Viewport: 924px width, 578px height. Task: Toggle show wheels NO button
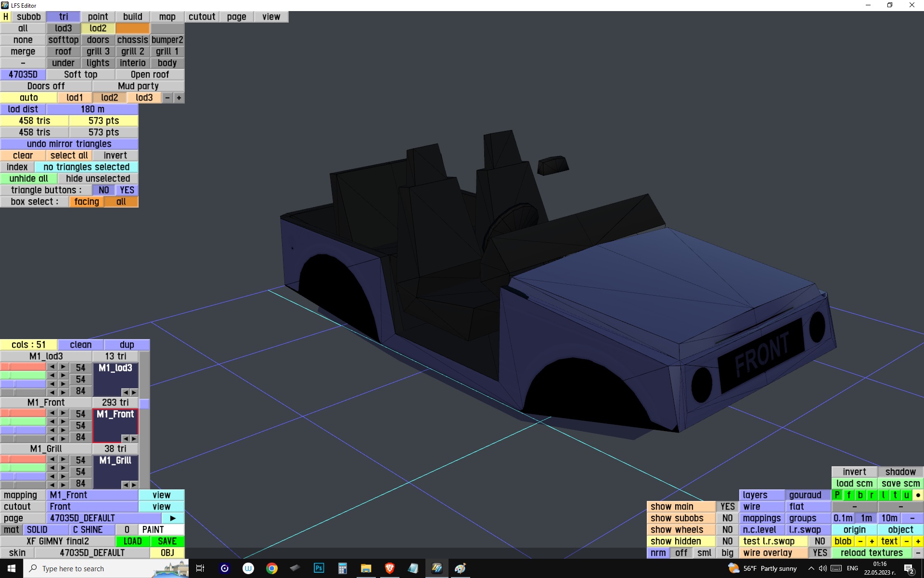[x=727, y=530]
